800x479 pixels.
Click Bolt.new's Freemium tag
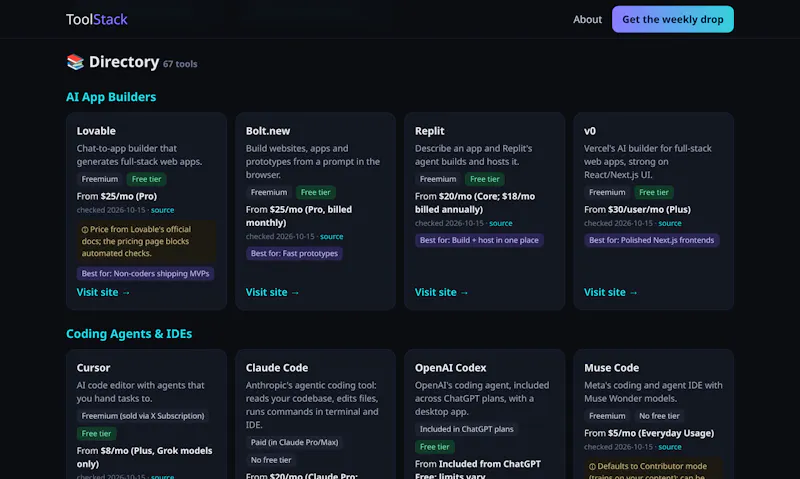pyautogui.click(x=269, y=192)
